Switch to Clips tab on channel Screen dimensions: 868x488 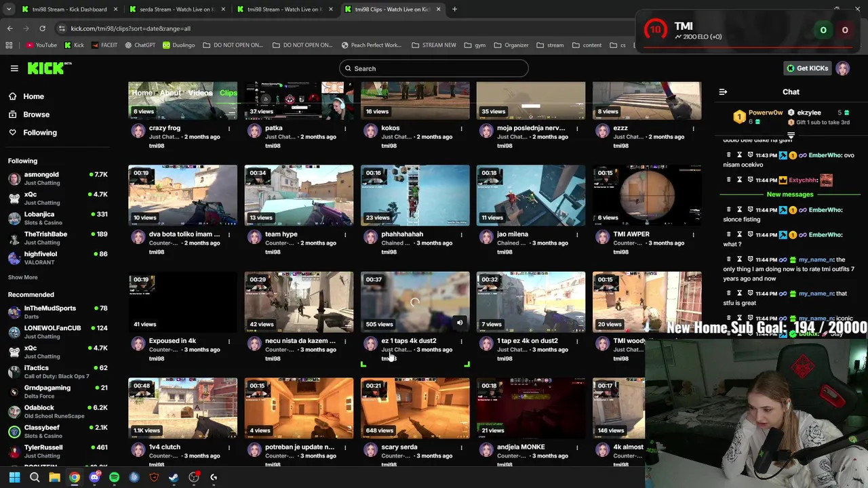[228, 93]
